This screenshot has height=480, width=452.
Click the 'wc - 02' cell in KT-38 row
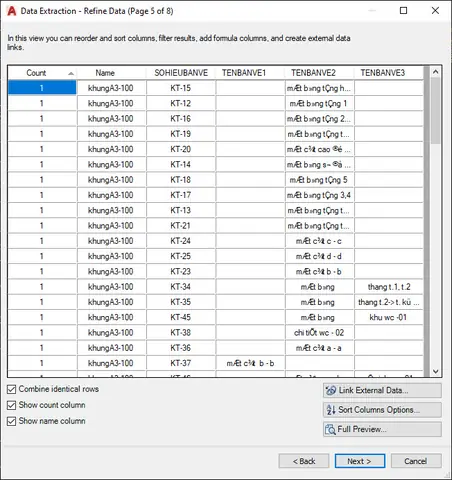click(x=319, y=333)
